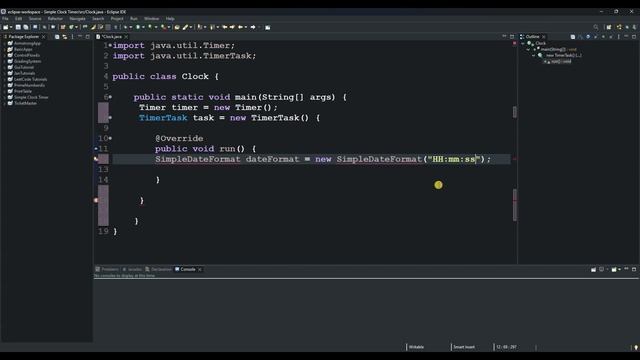The image size is (640, 360).
Task: Select the LeetCode Tutorials project
Action: [x=30, y=80]
